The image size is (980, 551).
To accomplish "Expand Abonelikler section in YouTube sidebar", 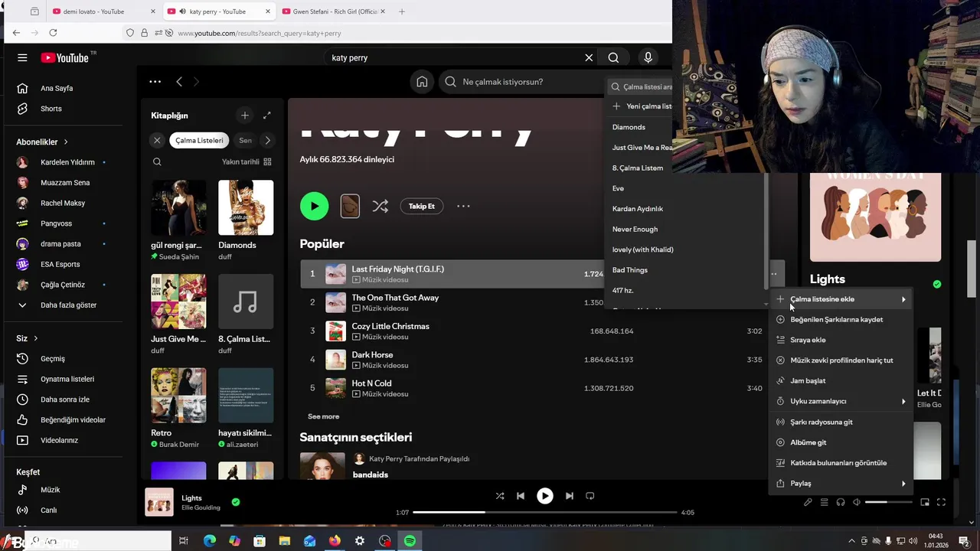I will pyautogui.click(x=42, y=142).
